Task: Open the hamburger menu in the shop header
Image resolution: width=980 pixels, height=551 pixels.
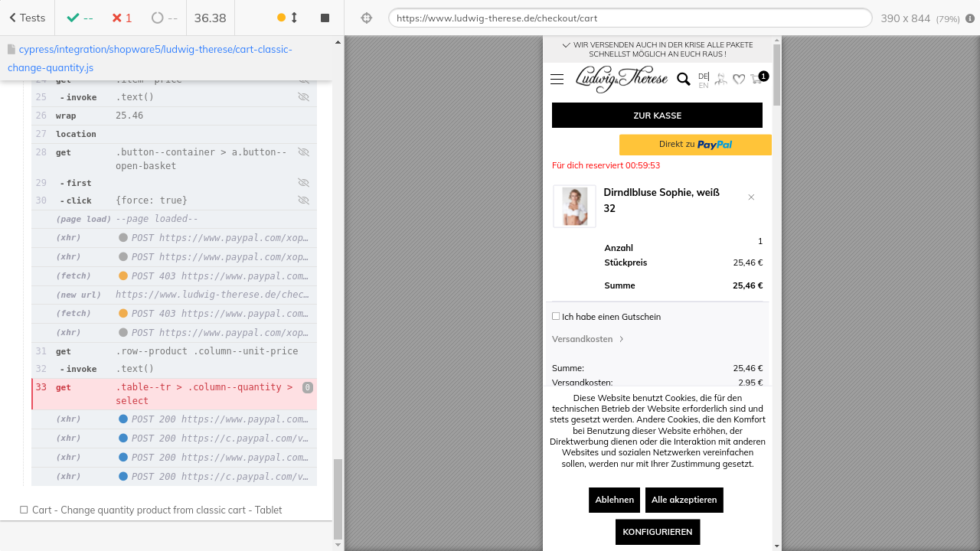Action: pyautogui.click(x=557, y=79)
